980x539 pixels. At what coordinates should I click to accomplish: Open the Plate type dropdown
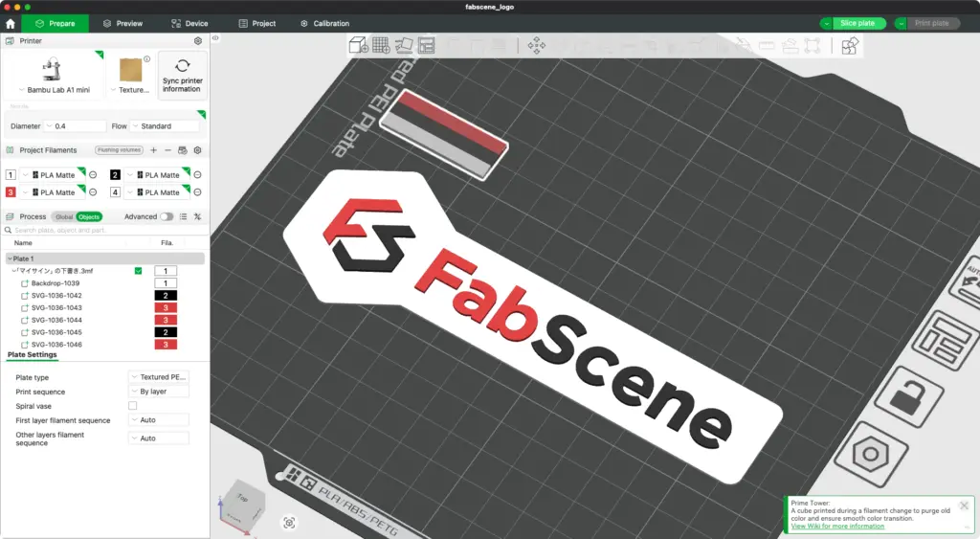pyautogui.click(x=159, y=377)
